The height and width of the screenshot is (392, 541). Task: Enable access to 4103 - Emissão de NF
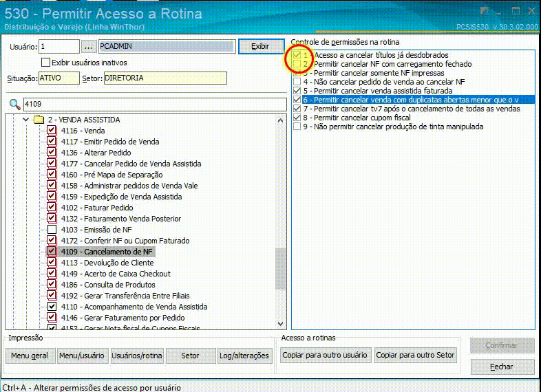pos(52,229)
